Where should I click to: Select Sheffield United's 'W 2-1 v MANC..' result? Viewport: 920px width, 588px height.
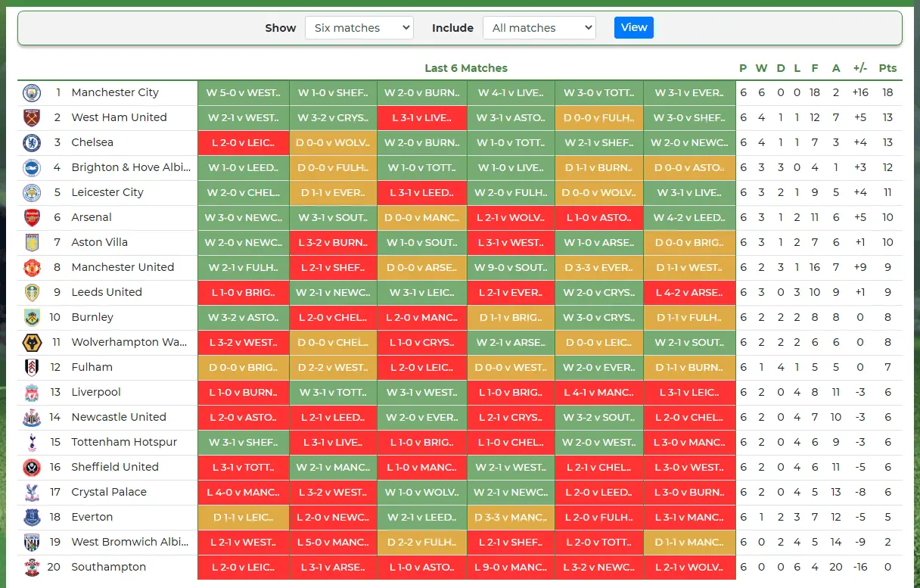pyautogui.click(x=333, y=468)
